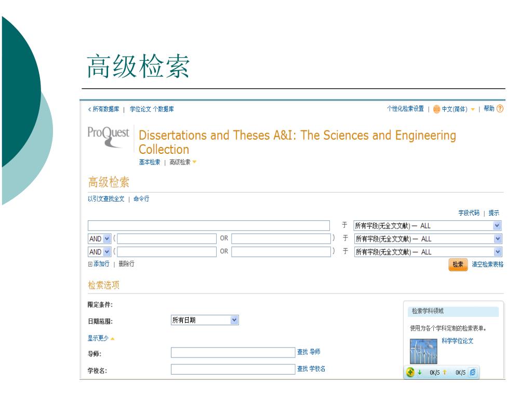The width and height of the screenshot is (532, 399).
Task: Expand the 高级检索 menu arrow
Action: 194,162
